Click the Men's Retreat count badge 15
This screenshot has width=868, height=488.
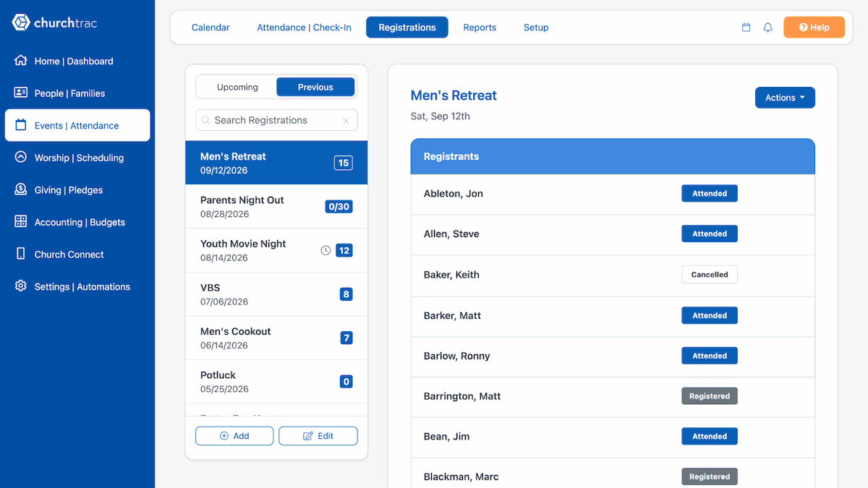coord(344,163)
